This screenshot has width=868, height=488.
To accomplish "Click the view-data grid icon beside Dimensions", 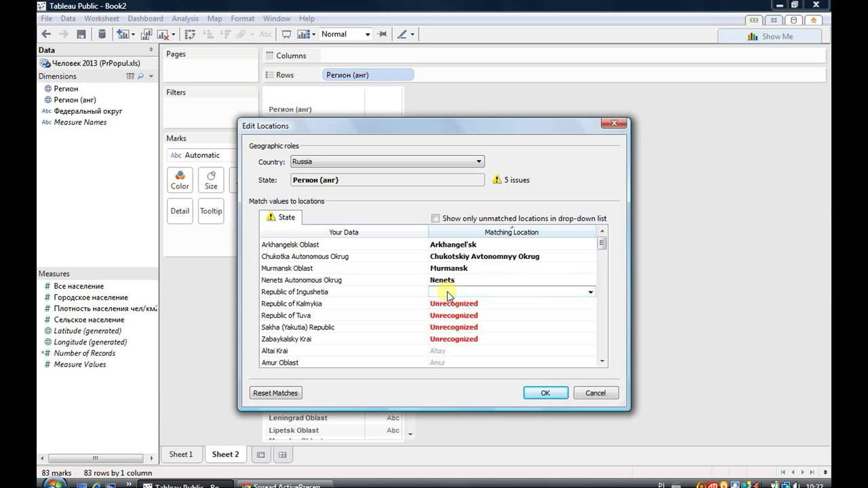I will pyautogui.click(x=130, y=77).
